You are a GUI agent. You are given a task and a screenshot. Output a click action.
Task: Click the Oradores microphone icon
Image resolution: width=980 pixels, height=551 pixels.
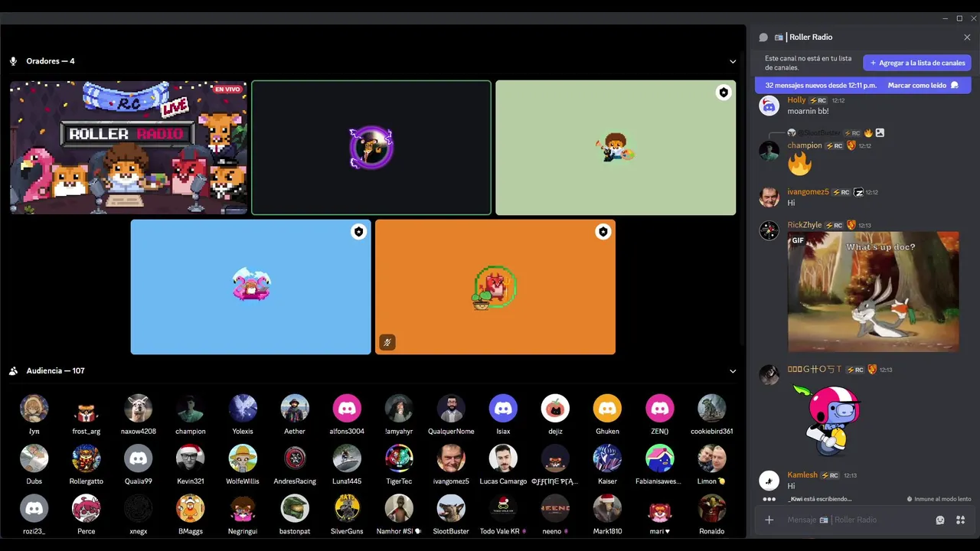[x=14, y=61]
